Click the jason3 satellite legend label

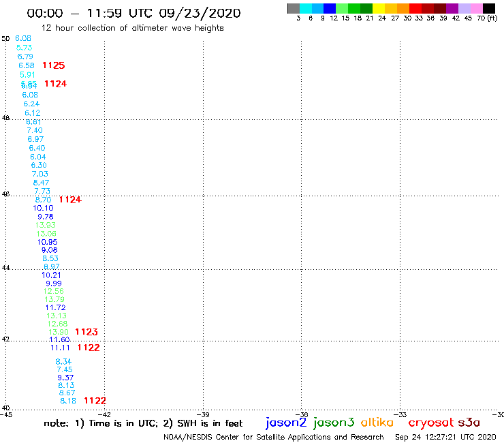tap(334, 423)
